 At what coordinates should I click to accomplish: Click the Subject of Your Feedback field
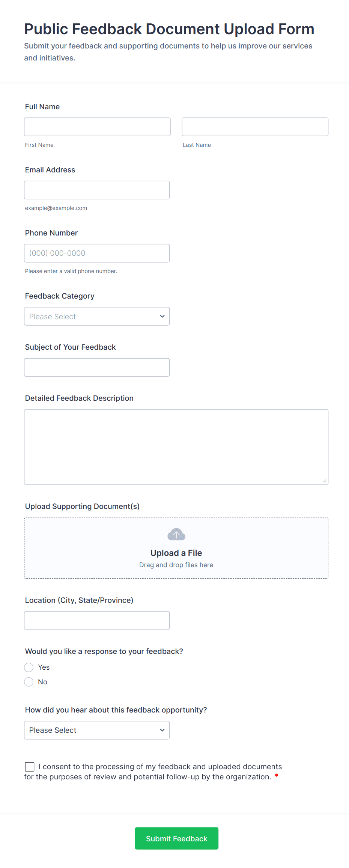click(97, 367)
